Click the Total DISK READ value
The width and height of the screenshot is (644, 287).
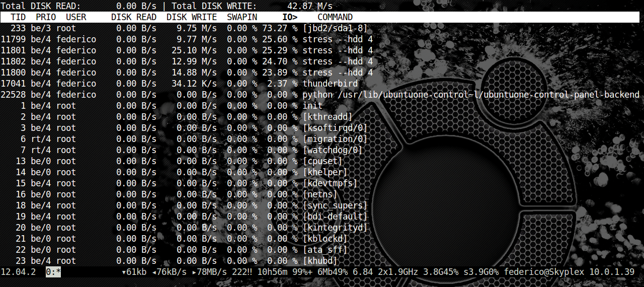pos(136,6)
